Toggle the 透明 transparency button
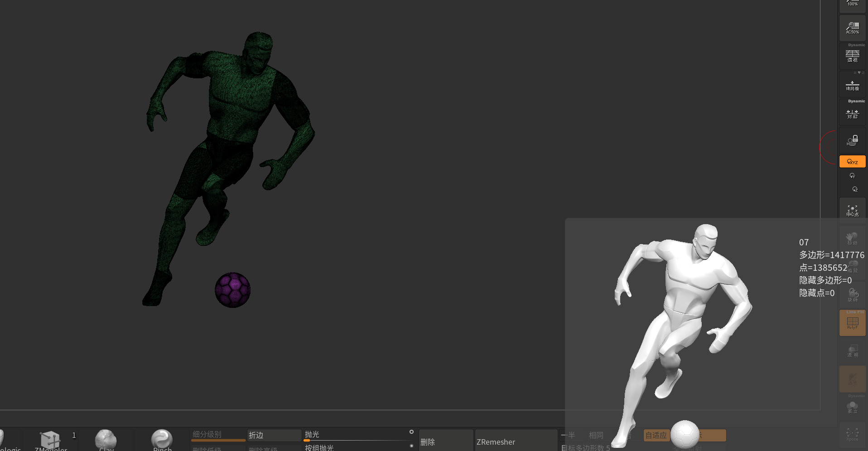This screenshot has height=451, width=868. (853, 351)
